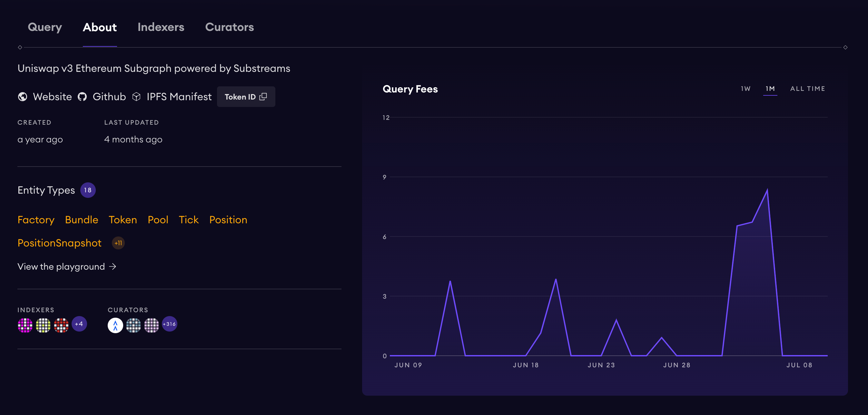Viewport: 868px width, 415px height.
Task: Click the first magenta indexer avatar
Action: pyautogui.click(x=25, y=325)
